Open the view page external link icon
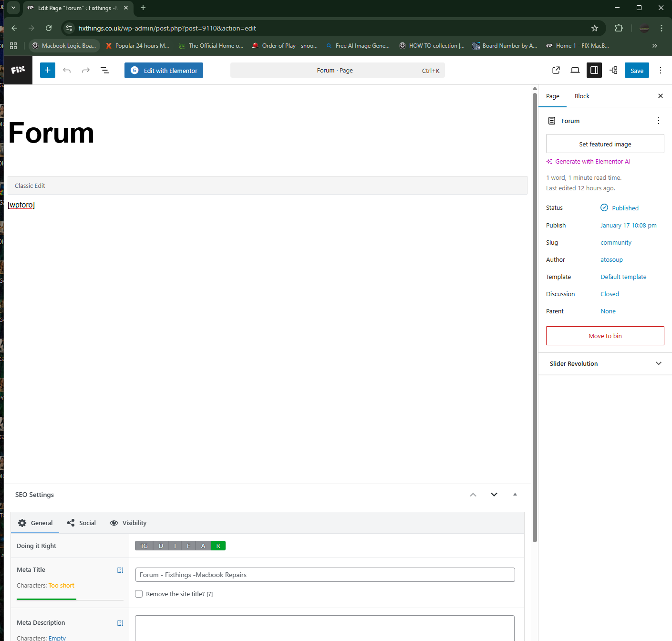 [556, 70]
